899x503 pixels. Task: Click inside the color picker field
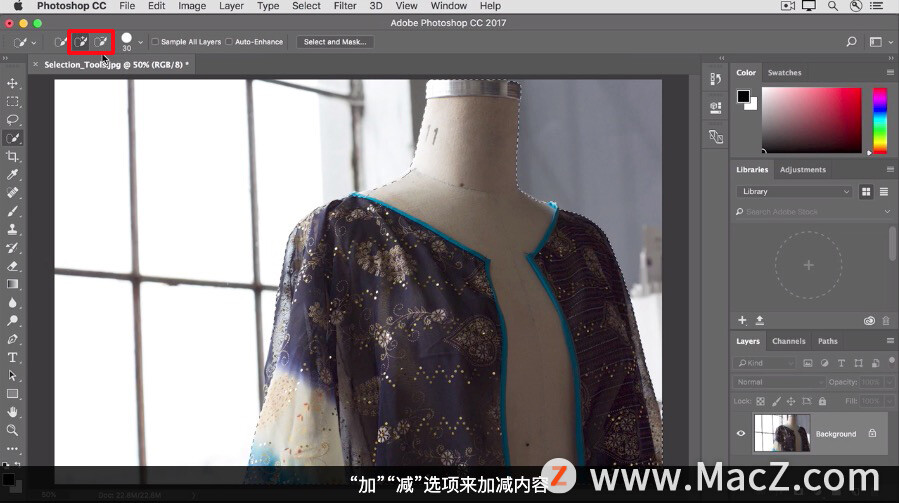811,120
